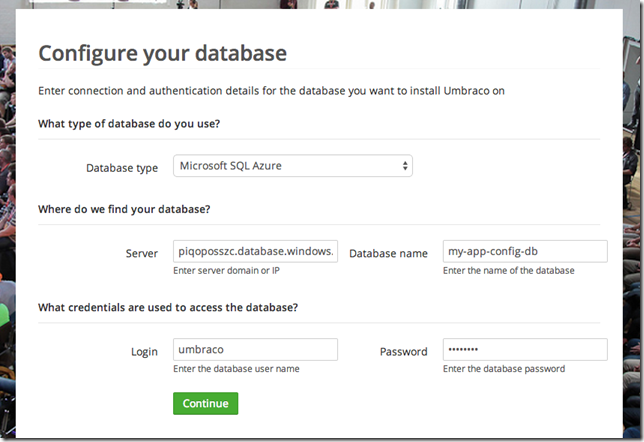Click the green Continue button
644x442 pixels.
point(205,403)
